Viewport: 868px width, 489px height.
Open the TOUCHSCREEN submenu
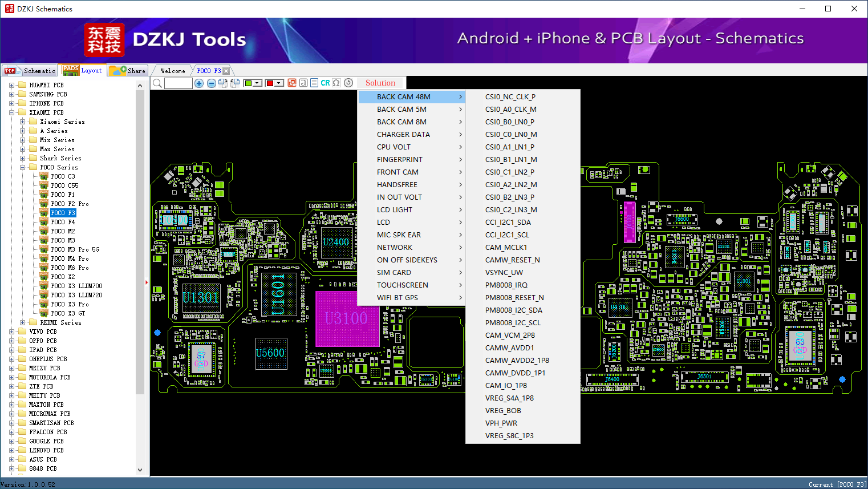tap(412, 285)
